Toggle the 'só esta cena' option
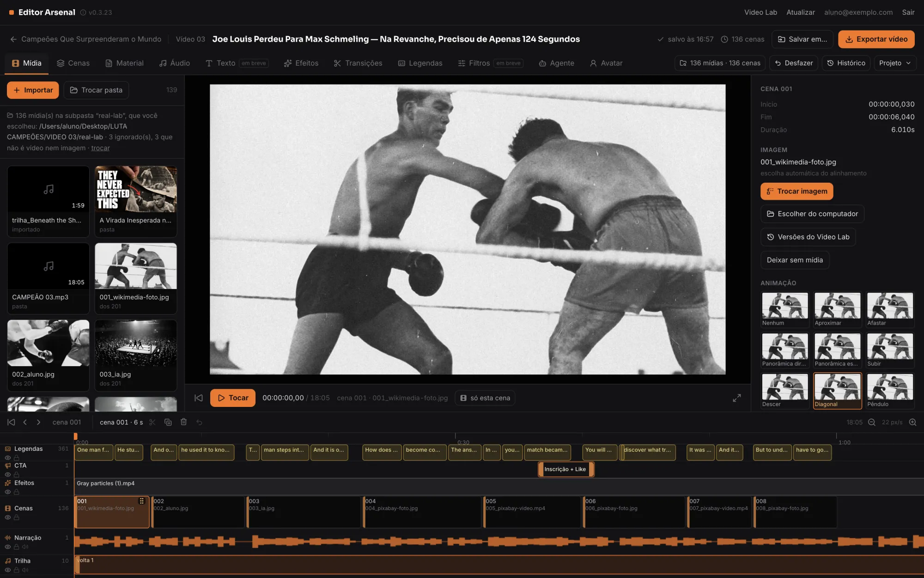The image size is (924, 578). (485, 398)
